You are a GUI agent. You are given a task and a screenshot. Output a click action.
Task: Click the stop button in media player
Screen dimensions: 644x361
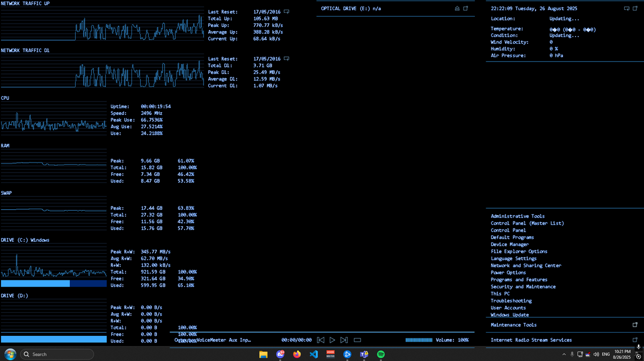click(x=357, y=340)
